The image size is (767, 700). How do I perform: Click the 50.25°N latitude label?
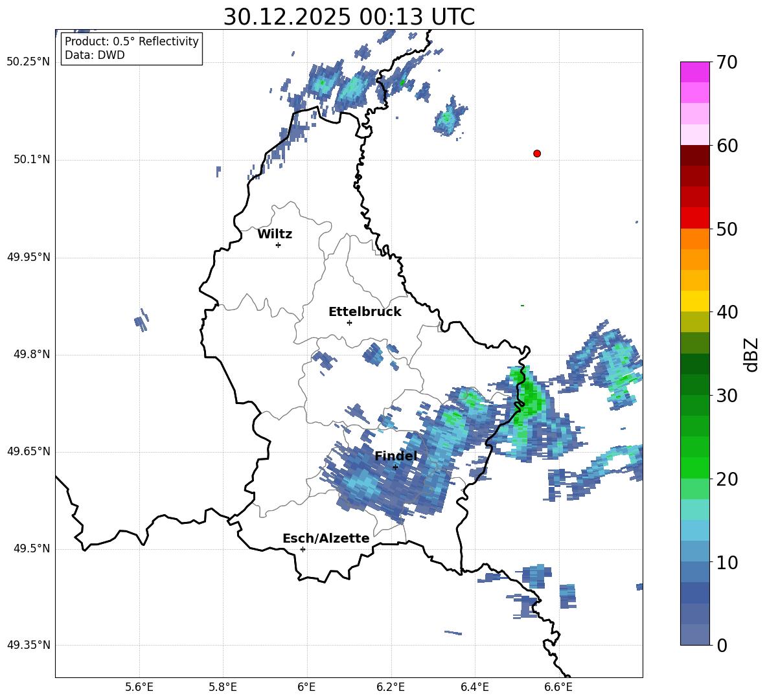click(x=29, y=62)
